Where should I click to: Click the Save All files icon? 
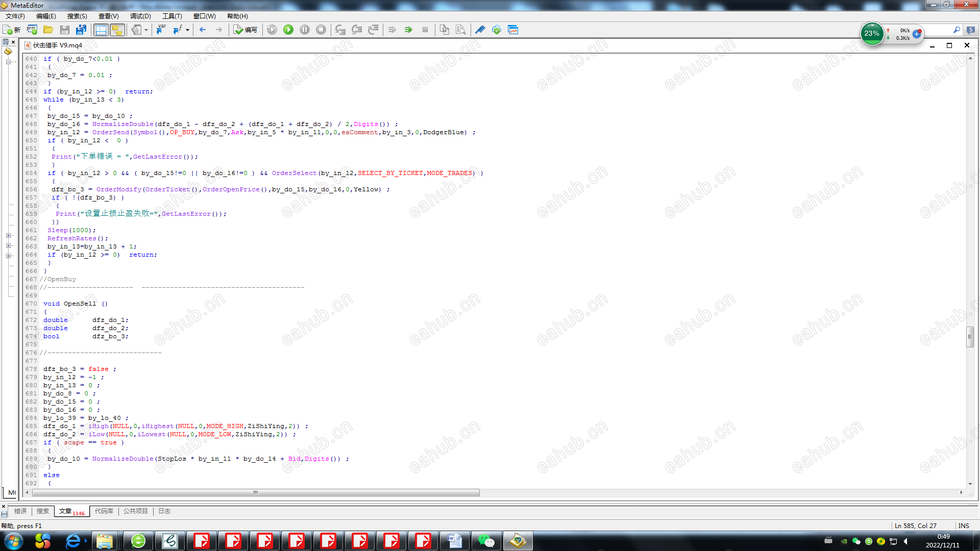[x=81, y=30]
